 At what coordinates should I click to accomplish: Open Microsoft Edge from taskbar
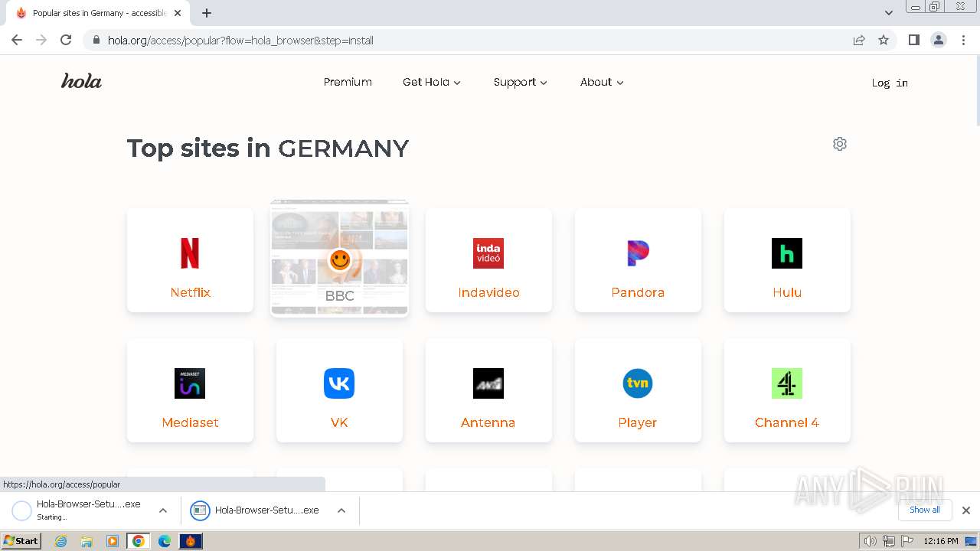(165, 541)
